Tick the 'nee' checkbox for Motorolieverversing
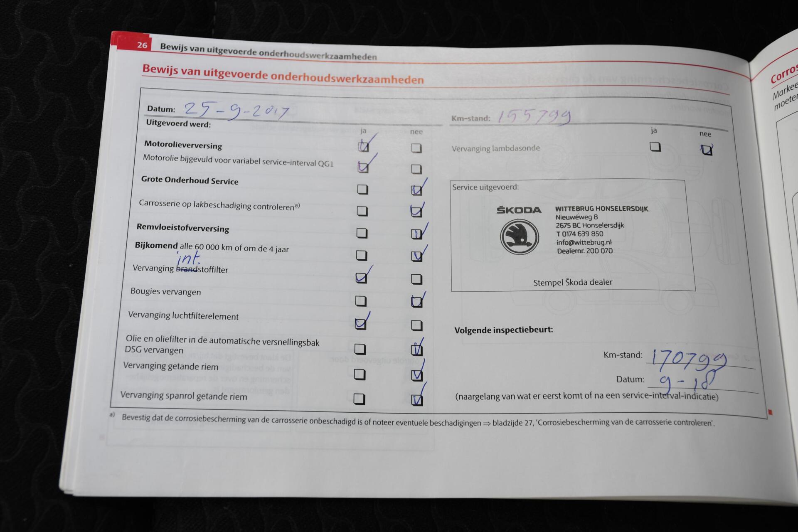Image resolution: width=798 pixels, height=532 pixels. (x=416, y=148)
